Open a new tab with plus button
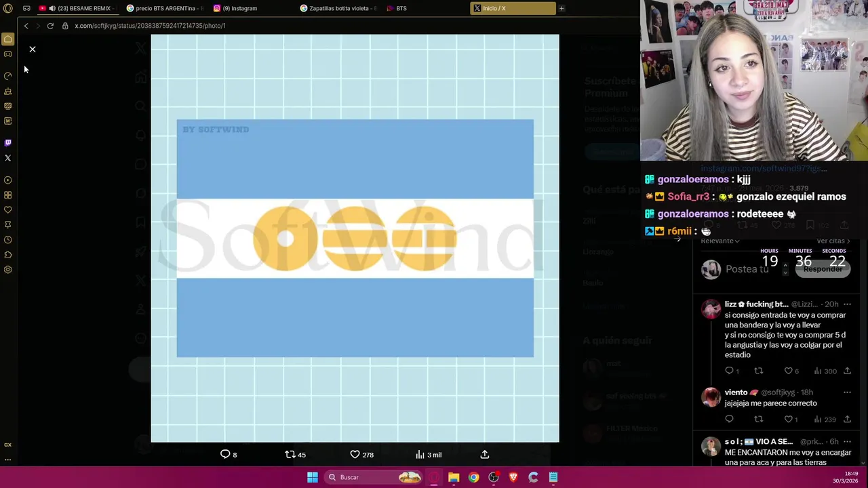The width and height of the screenshot is (868, 488). (561, 8)
